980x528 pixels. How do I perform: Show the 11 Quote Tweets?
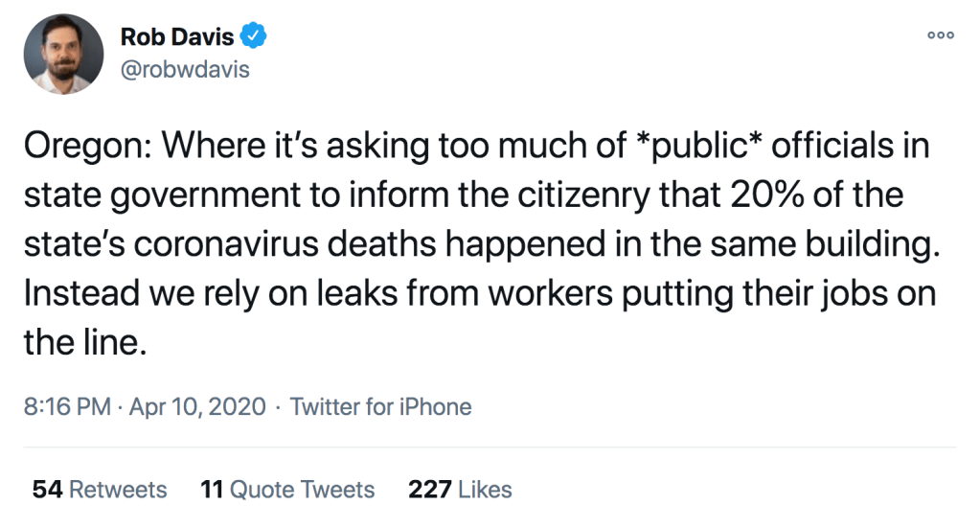pos(287,490)
